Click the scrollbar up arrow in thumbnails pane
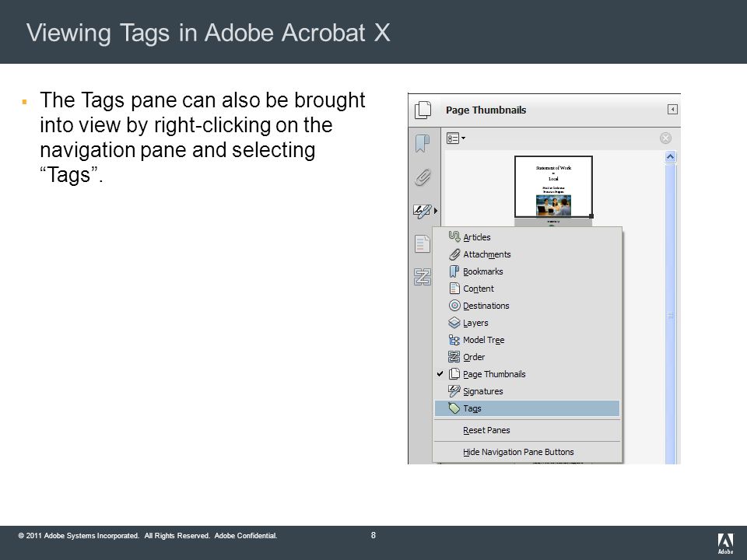The height and width of the screenshot is (560, 747). point(670,156)
